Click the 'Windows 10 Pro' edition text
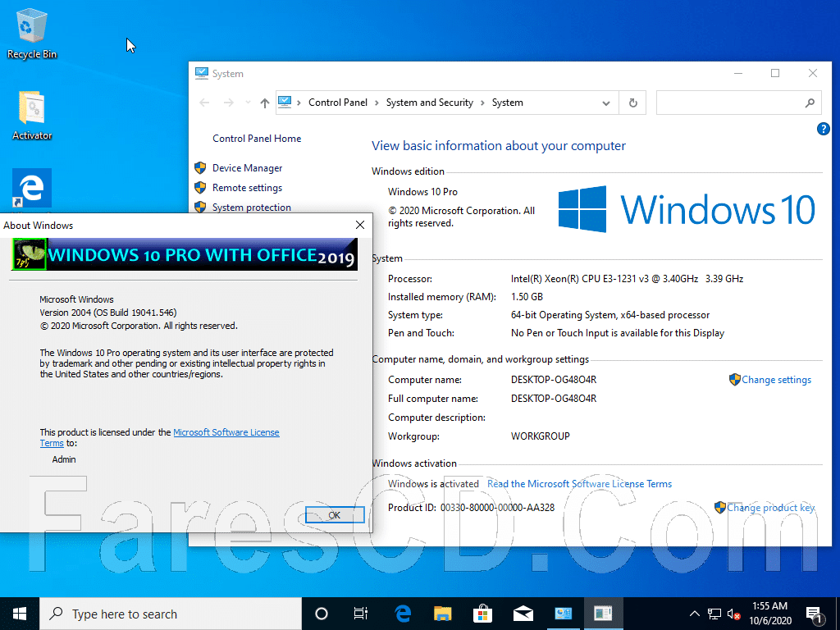Viewport: 840px width, 630px height. pyautogui.click(x=422, y=192)
